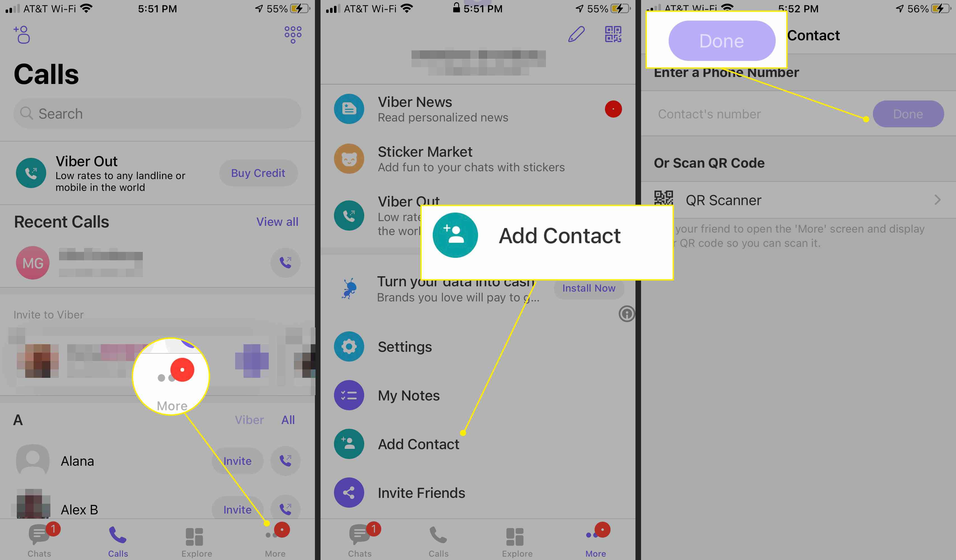Tap Buy Credit for Viber Out

[x=259, y=173]
